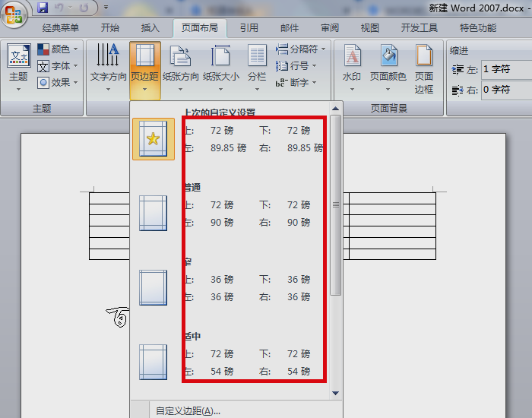The width and height of the screenshot is (532, 418).
Task: Select the 普通 normal margins thumbnail
Action: tap(153, 213)
